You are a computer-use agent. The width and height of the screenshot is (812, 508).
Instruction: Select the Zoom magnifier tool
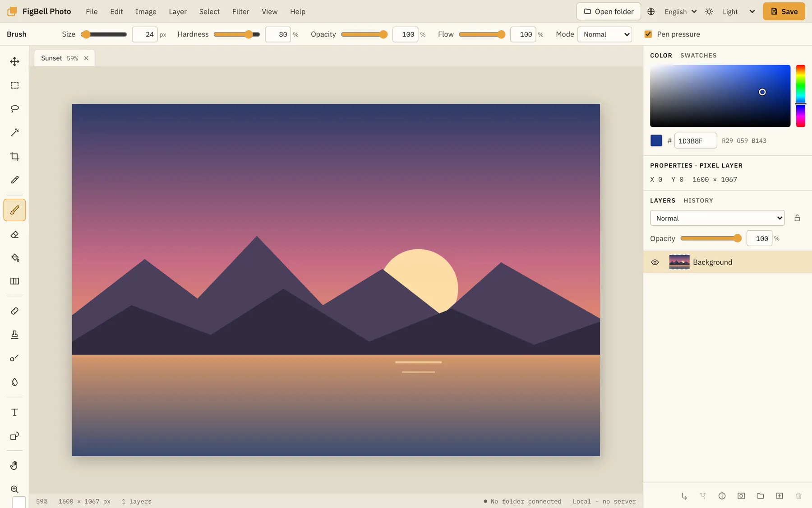(14, 489)
